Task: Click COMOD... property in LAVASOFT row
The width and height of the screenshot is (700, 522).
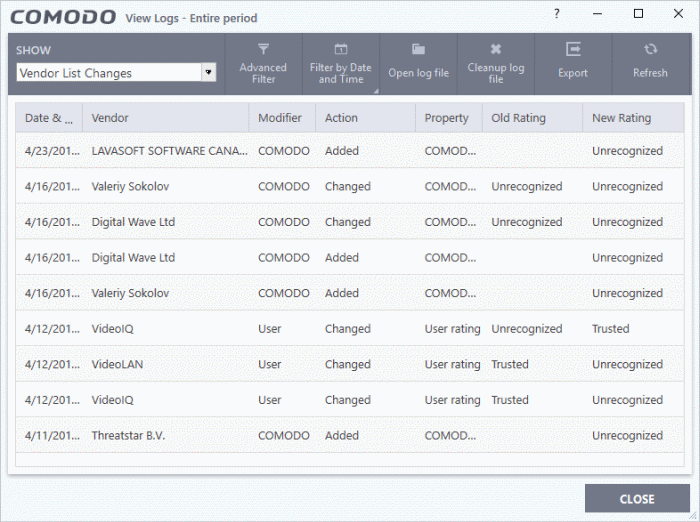Action: click(x=450, y=151)
